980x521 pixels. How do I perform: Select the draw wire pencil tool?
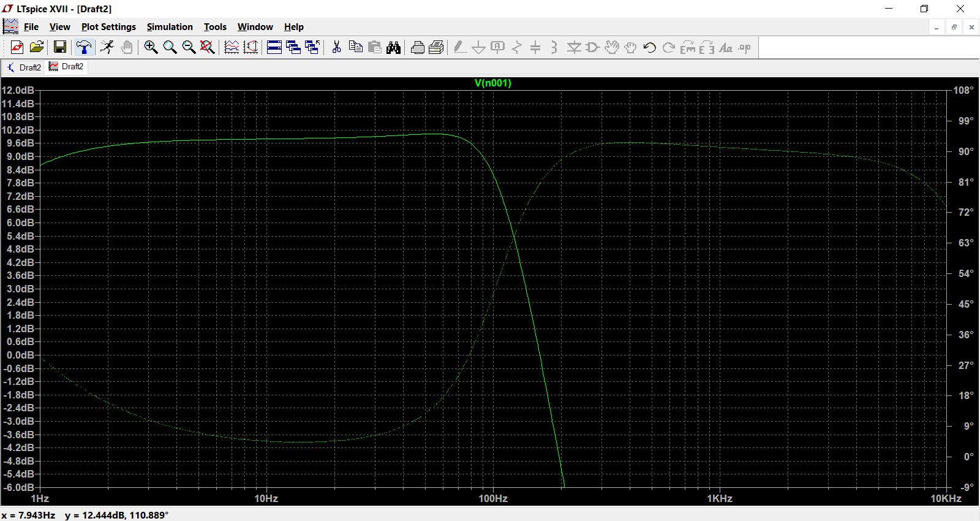click(460, 47)
